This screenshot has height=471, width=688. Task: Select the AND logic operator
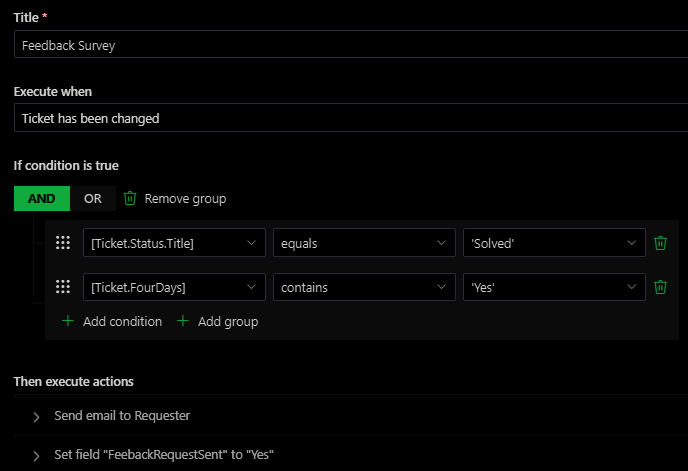[x=42, y=198]
